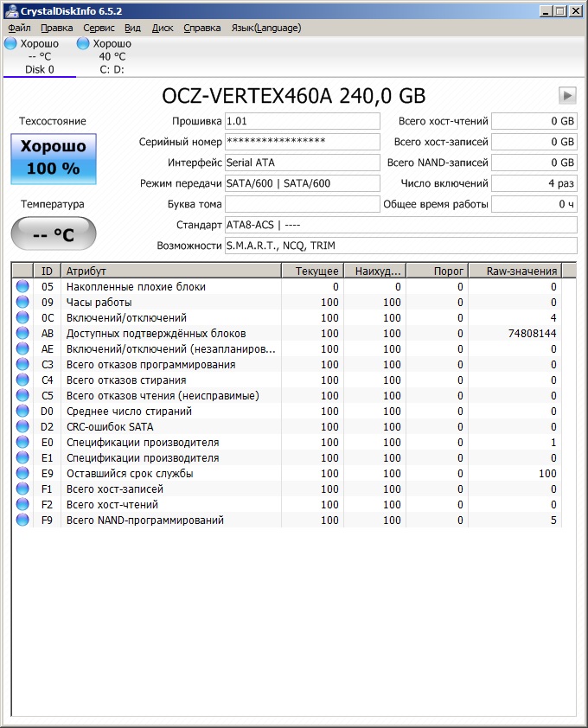The image size is (588, 728).
Task: Click the Raw-значения column header
Action: click(515, 271)
